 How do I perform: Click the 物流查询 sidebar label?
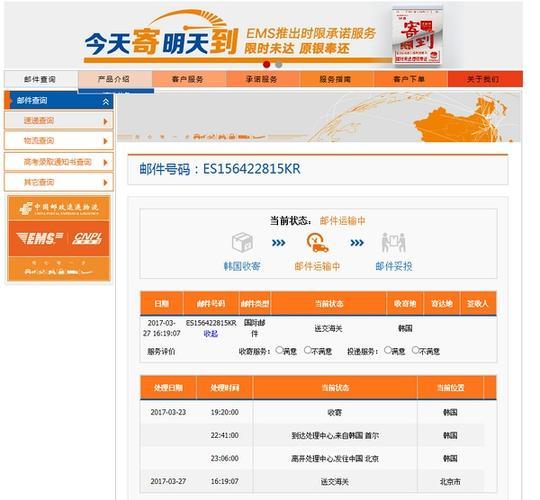(39, 141)
